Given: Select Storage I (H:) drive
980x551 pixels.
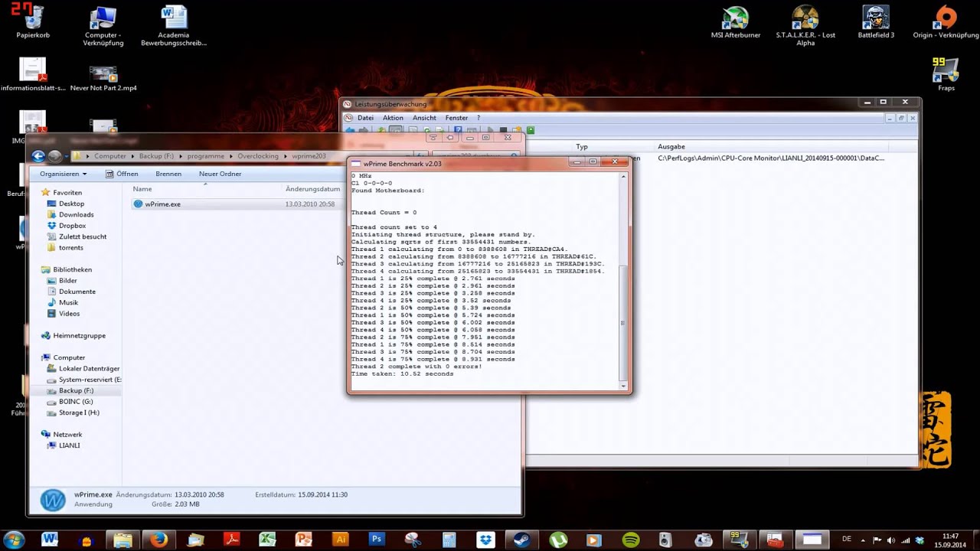Looking at the screenshot, I should (x=79, y=412).
